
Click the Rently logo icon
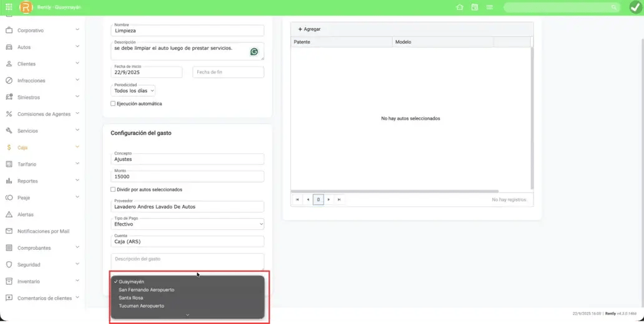pos(26,7)
